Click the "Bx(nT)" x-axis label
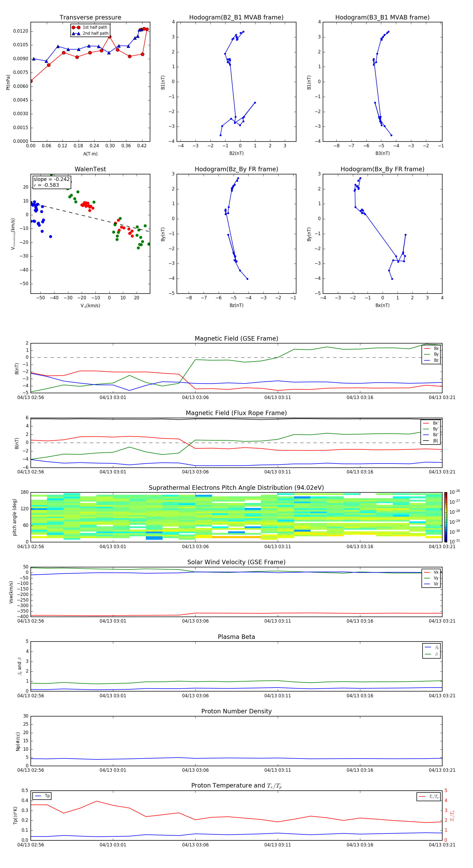Viewport: 473px width, 868px height. tap(382, 305)
